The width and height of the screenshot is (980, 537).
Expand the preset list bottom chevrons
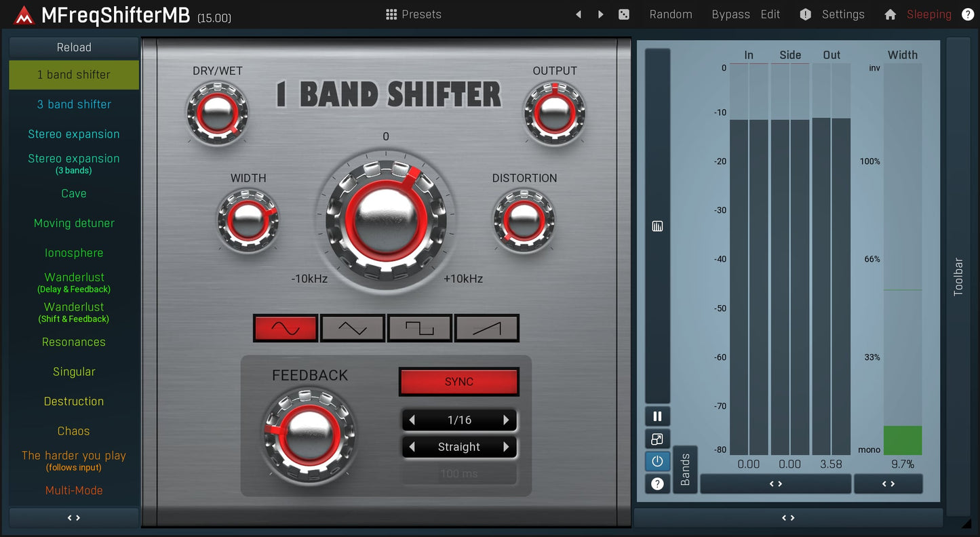click(x=73, y=517)
